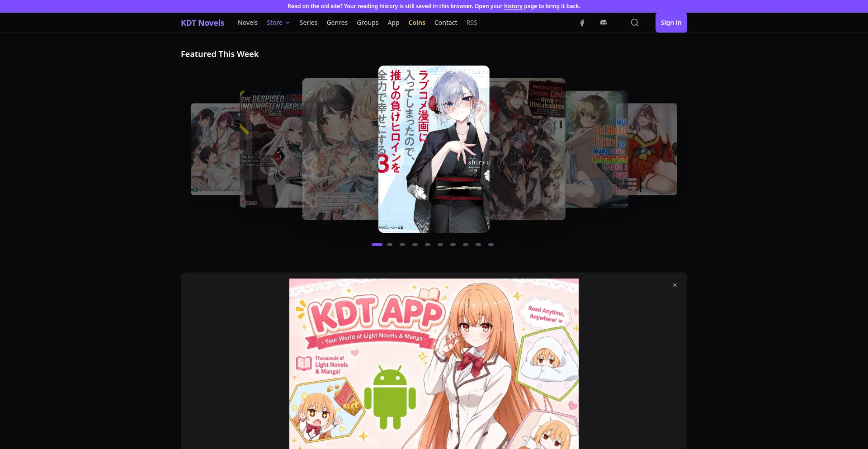Click the Sign in button
868x449 pixels.
coord(671,23)
